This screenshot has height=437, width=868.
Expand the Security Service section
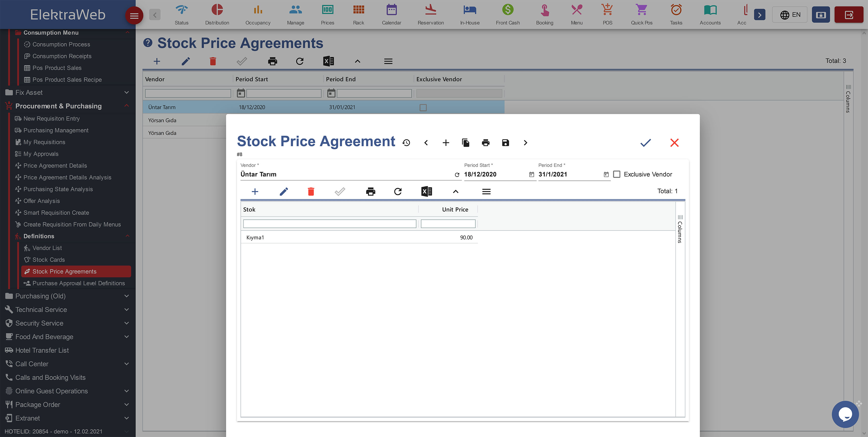127,323
